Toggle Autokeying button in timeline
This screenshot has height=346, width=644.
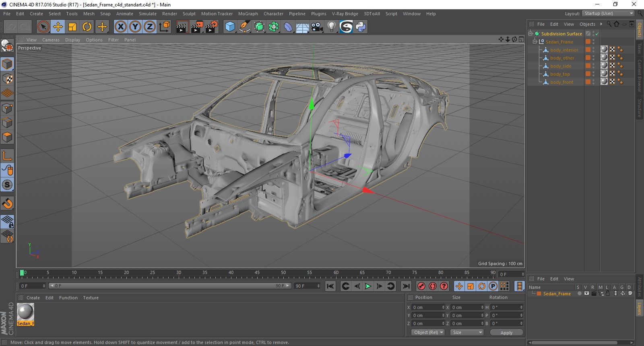pyautogui.click(x=433, y=286)
